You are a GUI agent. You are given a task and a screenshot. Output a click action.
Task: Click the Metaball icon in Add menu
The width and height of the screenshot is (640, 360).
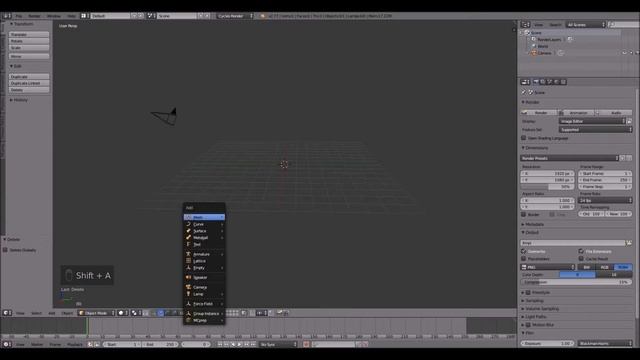point(188,237)
